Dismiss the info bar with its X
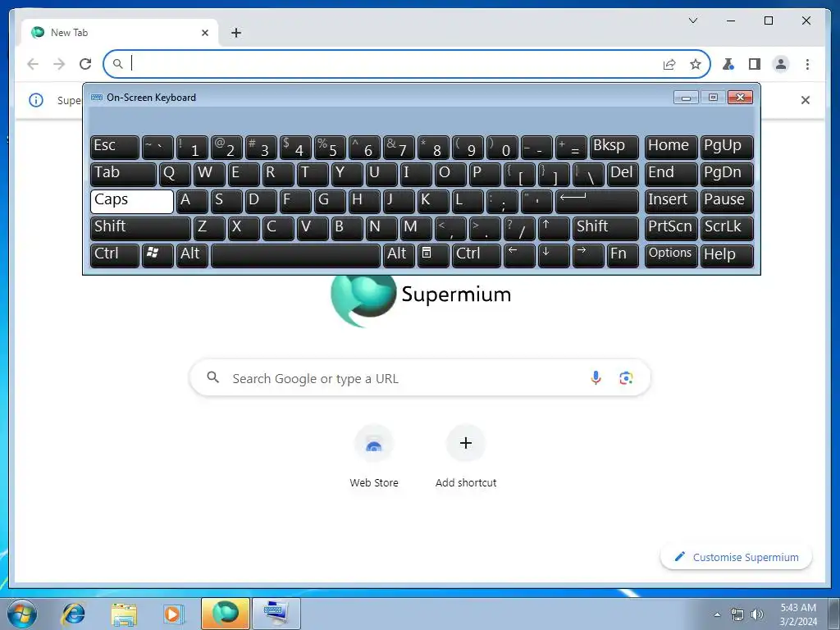This screenshot has width=840, height=630. click(806, 99)
